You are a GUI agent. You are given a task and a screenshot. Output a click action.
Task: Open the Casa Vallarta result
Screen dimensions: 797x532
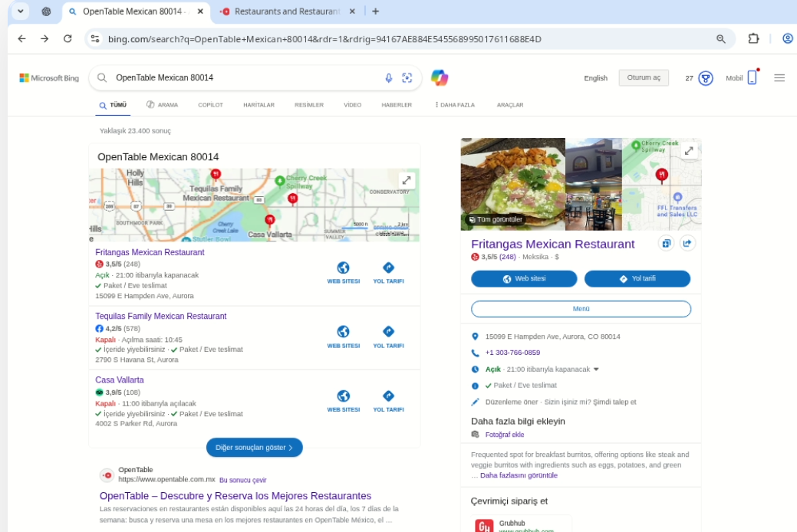(x=120, y=380)
